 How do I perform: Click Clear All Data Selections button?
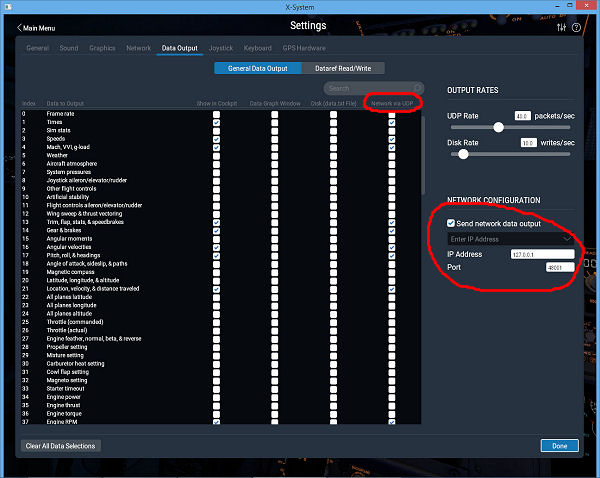61,445
